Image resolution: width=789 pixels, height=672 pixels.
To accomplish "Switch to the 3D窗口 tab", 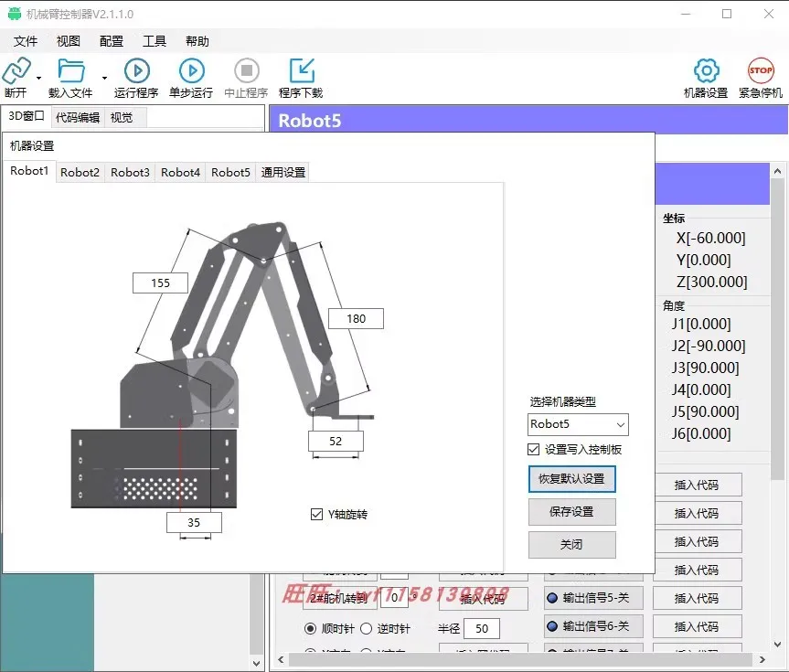I will 27,116.
